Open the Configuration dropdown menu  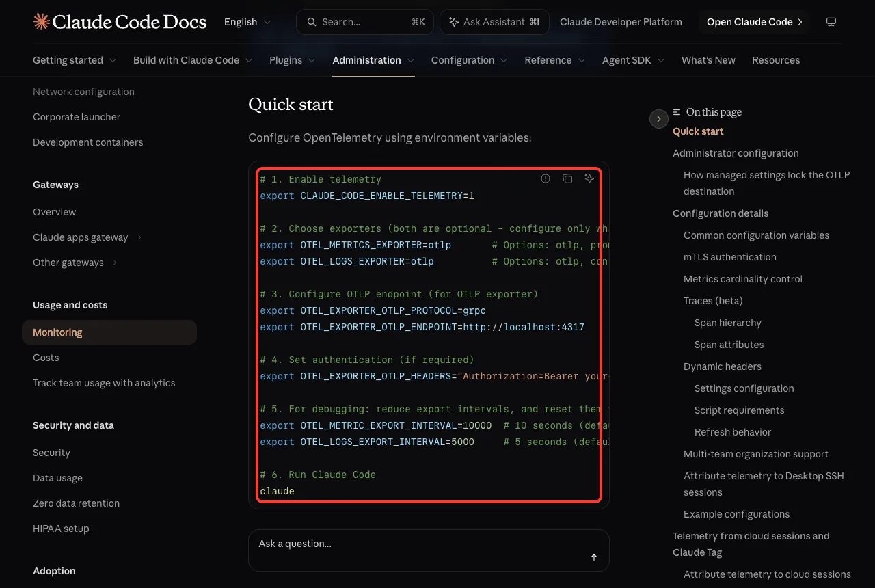pos(470,60)
